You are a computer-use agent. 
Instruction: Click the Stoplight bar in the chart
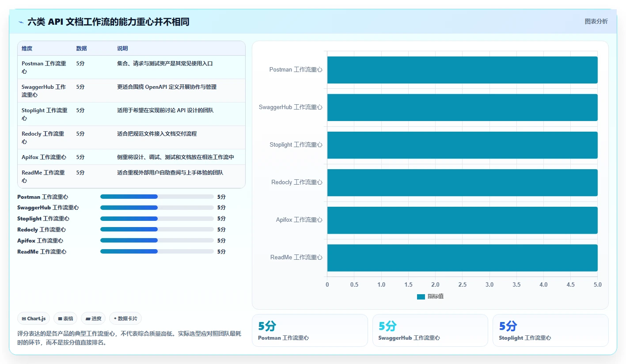click(x=462, y=145)
